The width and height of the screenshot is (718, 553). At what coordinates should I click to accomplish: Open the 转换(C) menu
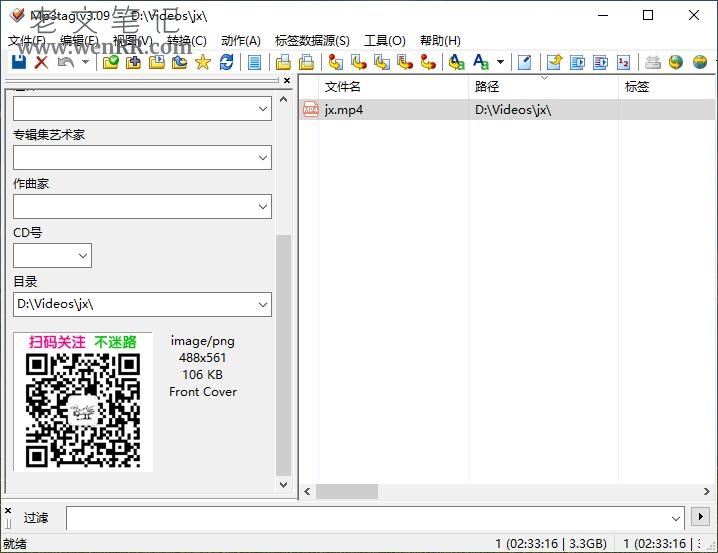click(x=187, y=41)
